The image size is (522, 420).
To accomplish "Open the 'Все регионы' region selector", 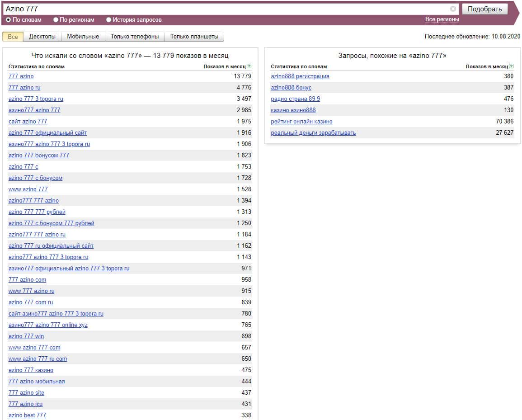I will point(442,19).
